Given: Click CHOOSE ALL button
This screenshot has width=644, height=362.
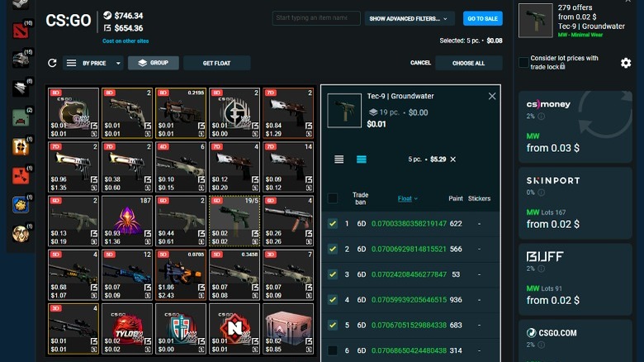Looking at the screenshot, I should click(x=469, y=63).
